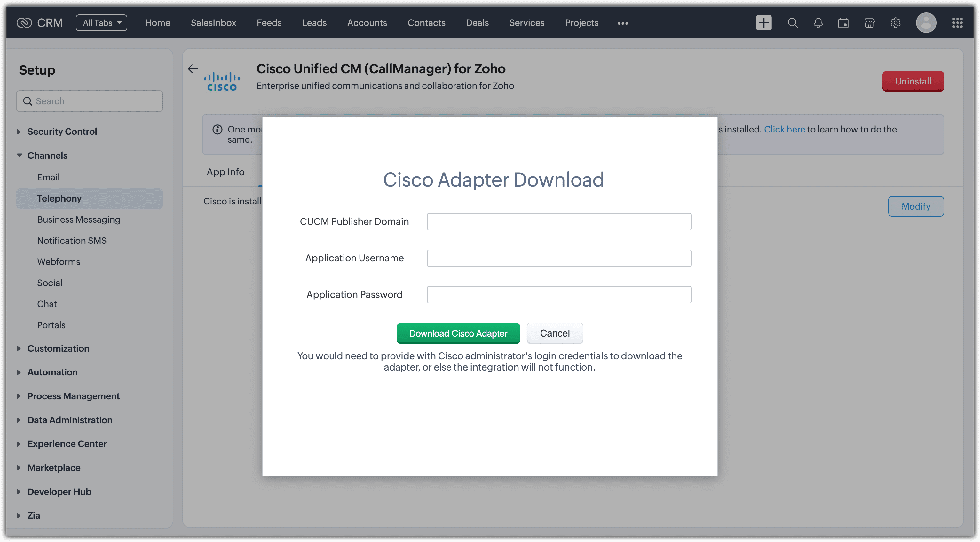Screen dimensions: 980x542
Task: Click the CUCM Publisher Domain field
Action: coord(558,221)
